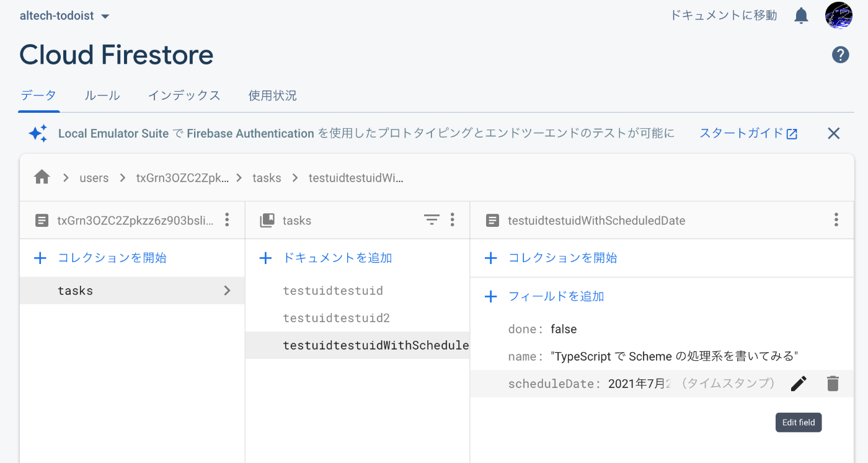Click the chevron arrow on tasks row
This screenshot has height=463, width=868.
coord(227,291)
